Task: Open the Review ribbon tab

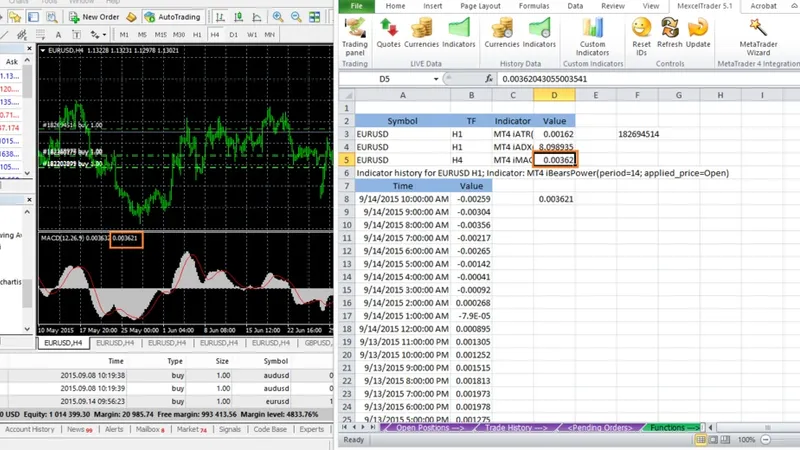Action: pos(613,6)
